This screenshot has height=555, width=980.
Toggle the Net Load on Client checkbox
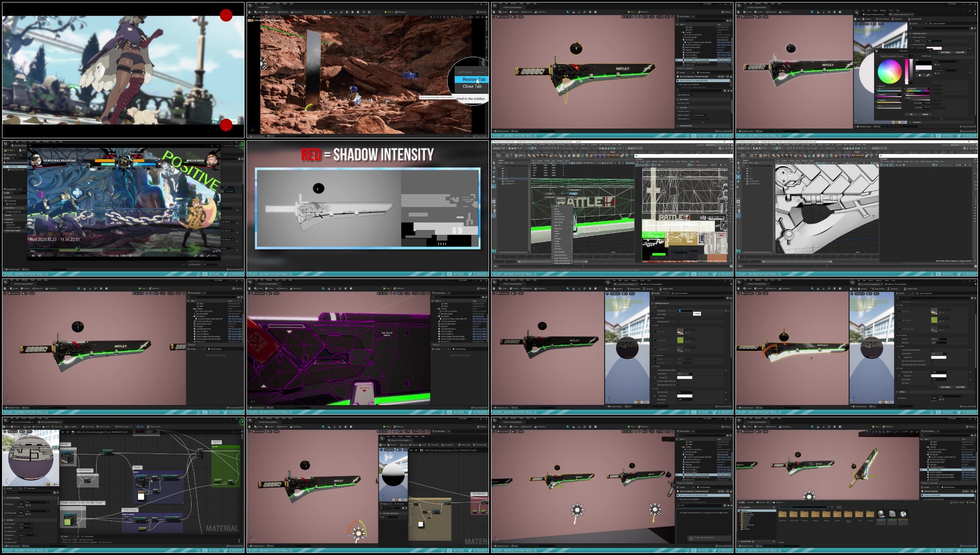click(x=692, y=103)
